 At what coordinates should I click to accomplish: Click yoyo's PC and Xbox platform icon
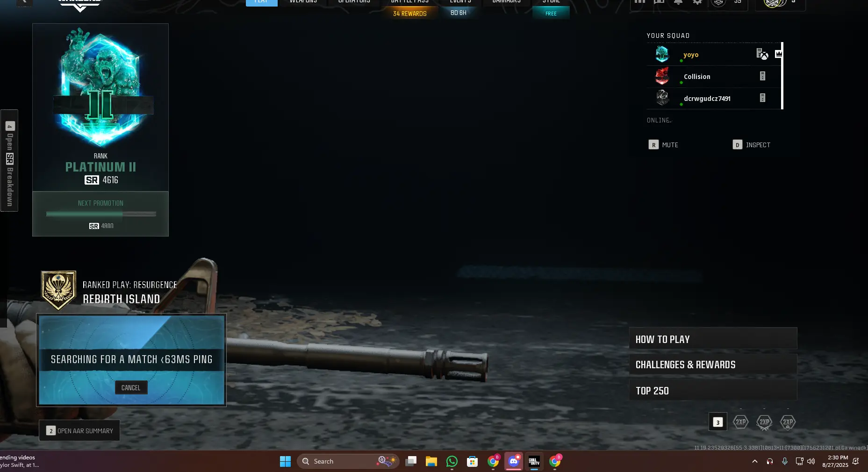click(762, 54)
